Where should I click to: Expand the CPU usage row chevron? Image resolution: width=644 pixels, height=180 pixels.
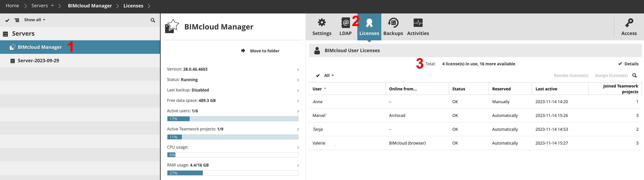(x=298, y=148)
